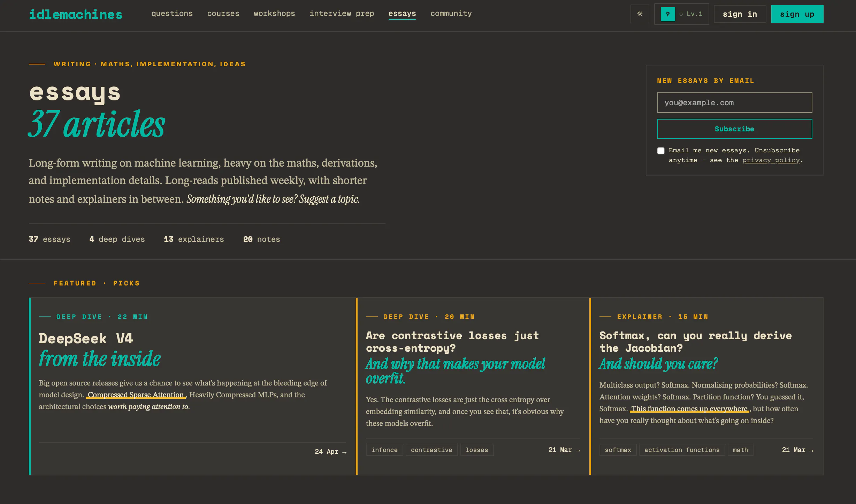The width and height of the screenshot is (856, 504).
Task: Select the 37 essays stat
Action: [x=49, y=239]
